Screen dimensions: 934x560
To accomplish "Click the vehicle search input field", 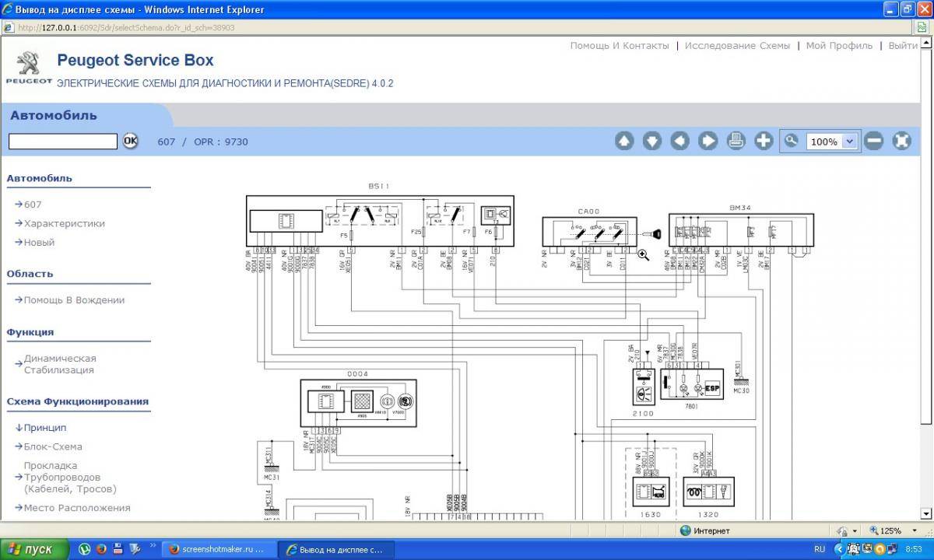I will point(63,142).
